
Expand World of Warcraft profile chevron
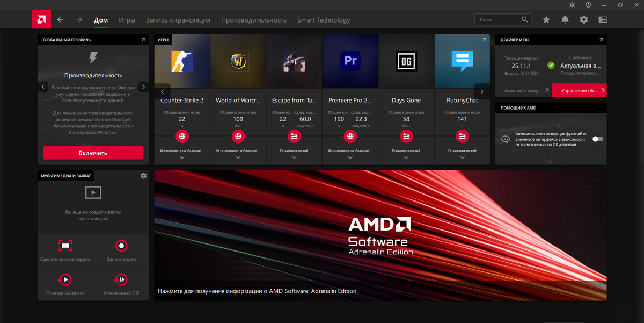[x=238, y=157]
